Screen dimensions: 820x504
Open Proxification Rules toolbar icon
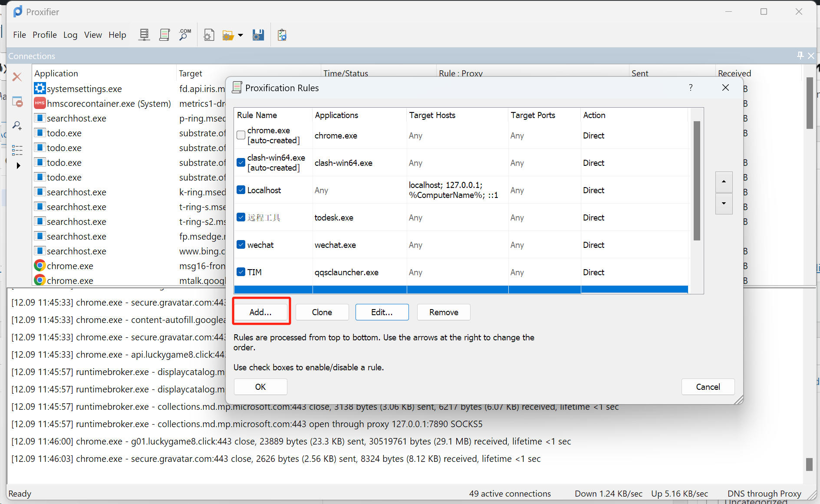pyautogui.click(x=165, y=35)
